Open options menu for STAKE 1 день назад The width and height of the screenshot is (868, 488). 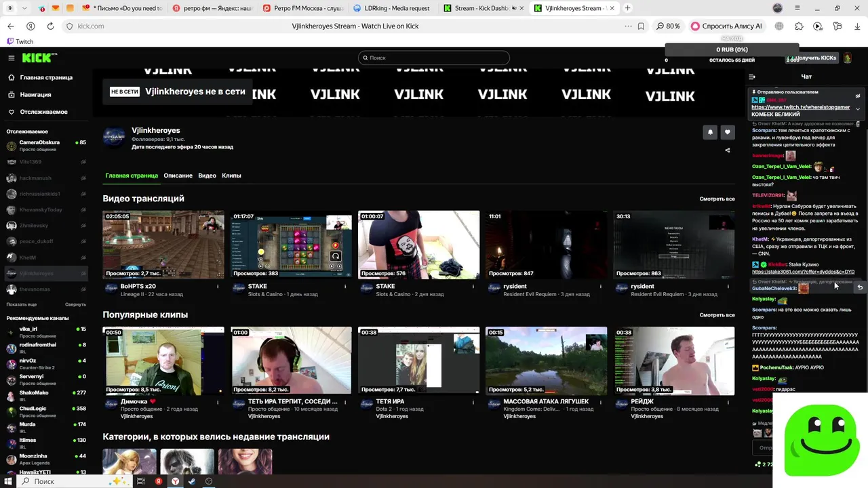point(345,287)
